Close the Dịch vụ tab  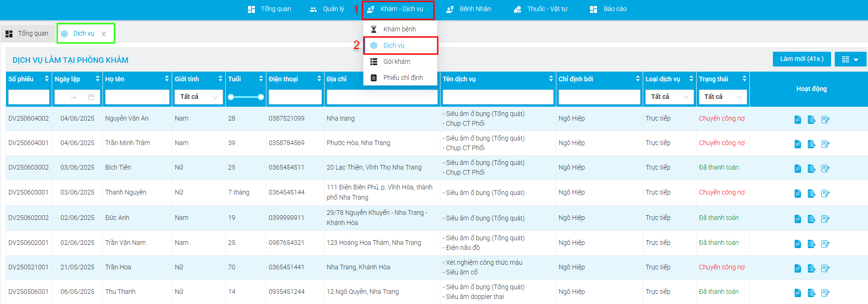104,34
